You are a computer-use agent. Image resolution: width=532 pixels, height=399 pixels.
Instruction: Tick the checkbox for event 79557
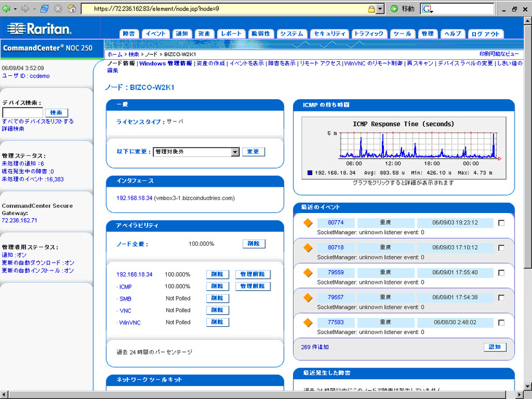[x=501, y=298]
